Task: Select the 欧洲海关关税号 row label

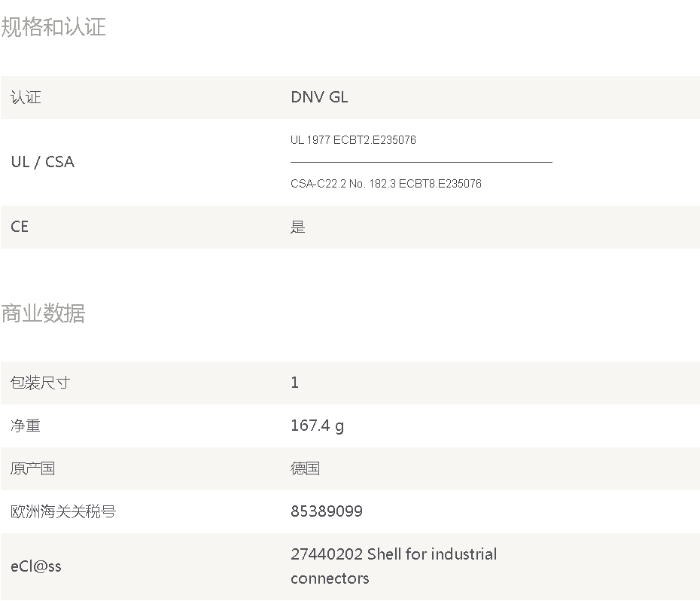Action: click(x=63, y=511)
